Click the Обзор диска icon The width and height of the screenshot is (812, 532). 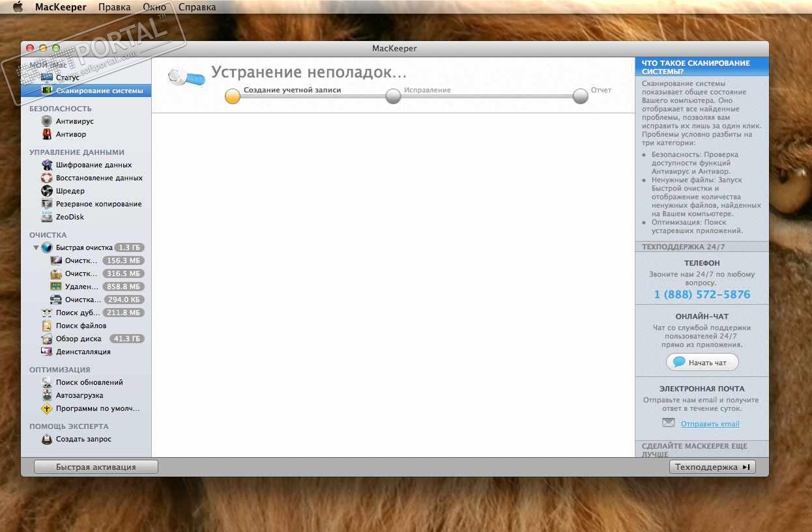pyautogui.click(x=46, y=339)
